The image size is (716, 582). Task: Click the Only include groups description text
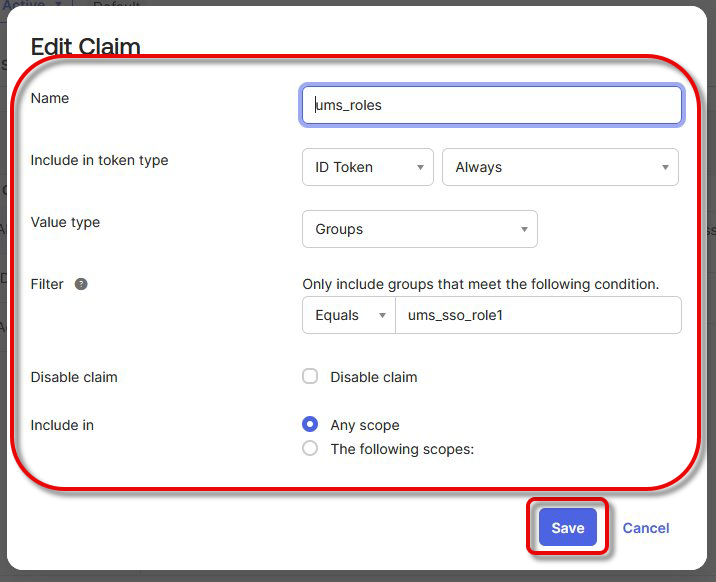tap(480, 284)
